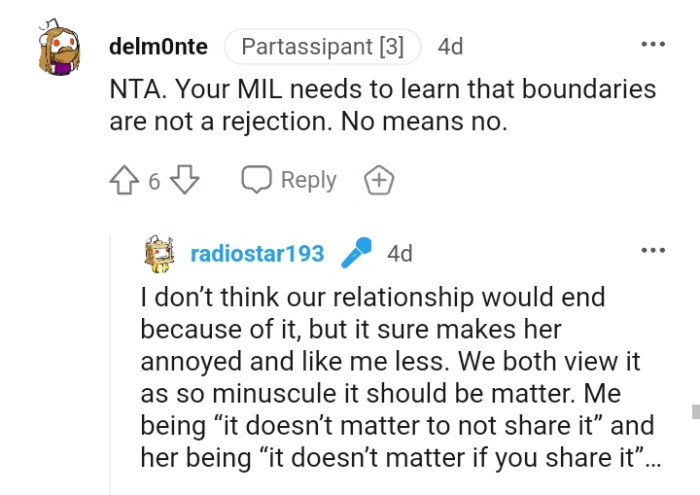
Task: Click the vote count number 6
Action: click(154, 182)
